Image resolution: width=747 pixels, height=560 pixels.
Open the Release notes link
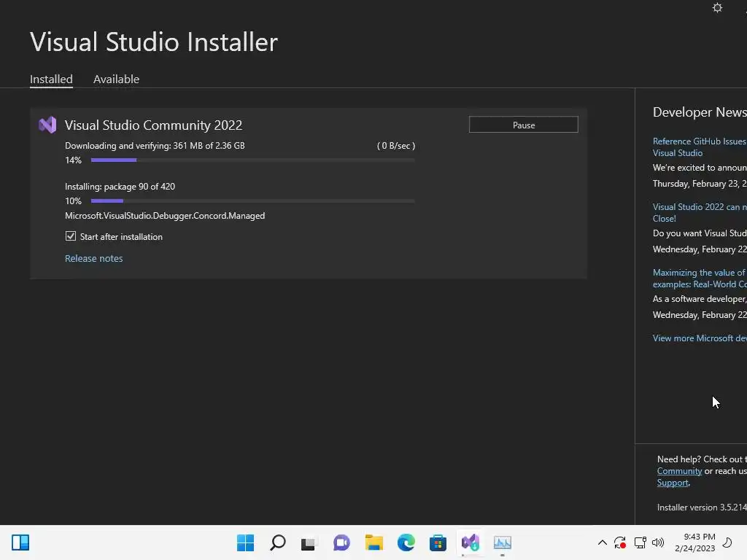pyautogui.click(x=94, y=258)
